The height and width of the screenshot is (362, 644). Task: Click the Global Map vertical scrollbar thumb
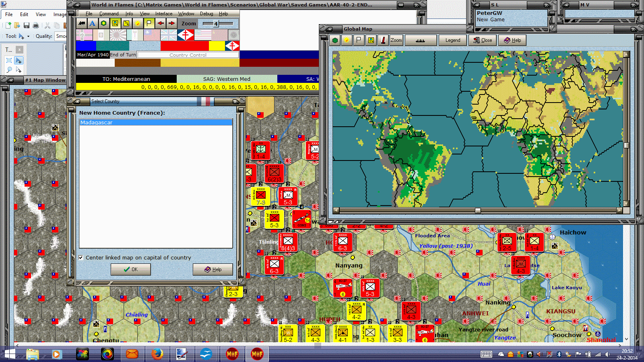(x=626, y=146)
